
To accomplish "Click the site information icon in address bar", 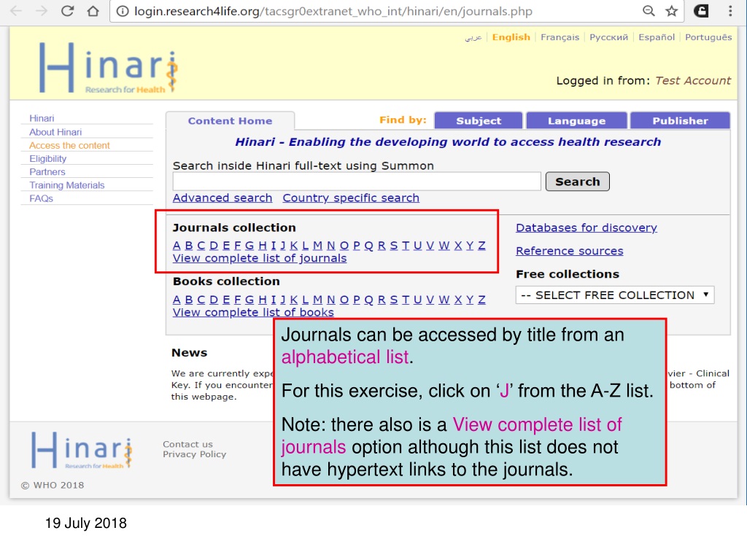I will tap(123, 11).
